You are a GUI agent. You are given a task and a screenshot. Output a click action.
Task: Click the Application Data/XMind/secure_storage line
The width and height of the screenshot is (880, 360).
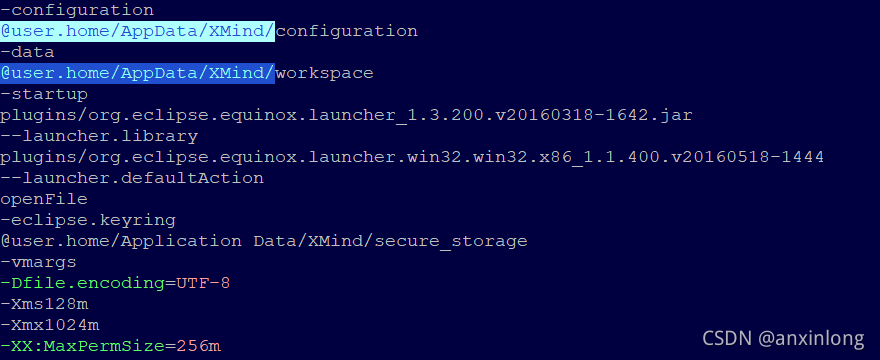[x=264, y=241]
